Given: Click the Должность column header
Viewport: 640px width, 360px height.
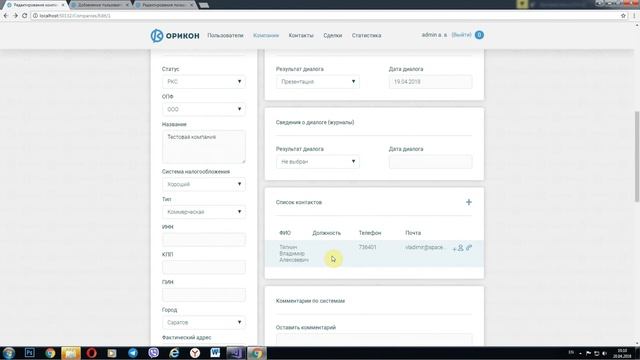Looking at the screenshot, I should 327,233.
